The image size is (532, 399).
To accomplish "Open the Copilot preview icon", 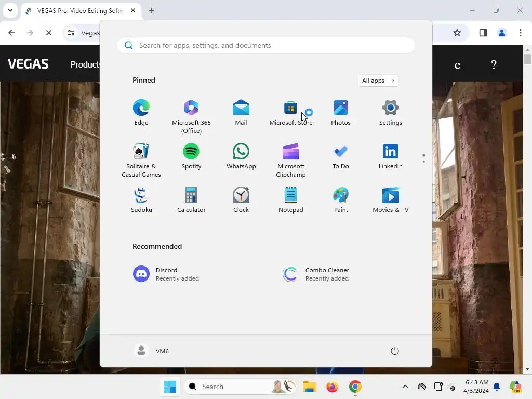I will click(x=515, y=387).
